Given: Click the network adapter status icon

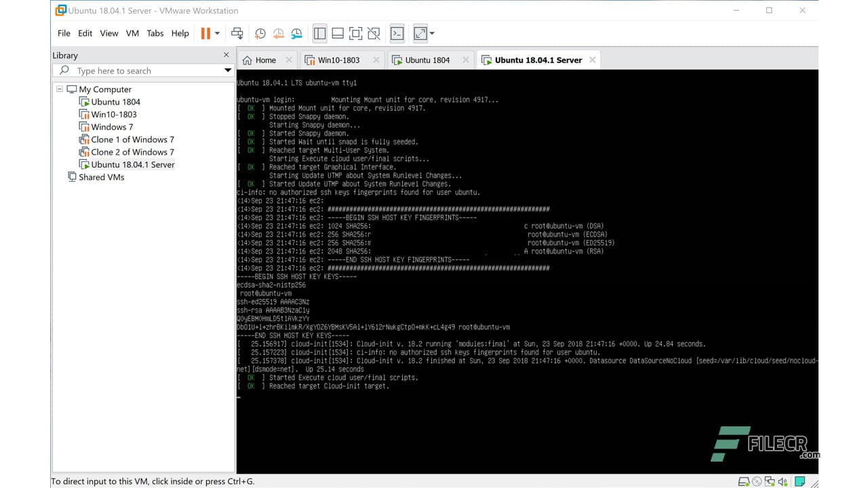Looking at the screenshot, I should [x=770, y=481].
